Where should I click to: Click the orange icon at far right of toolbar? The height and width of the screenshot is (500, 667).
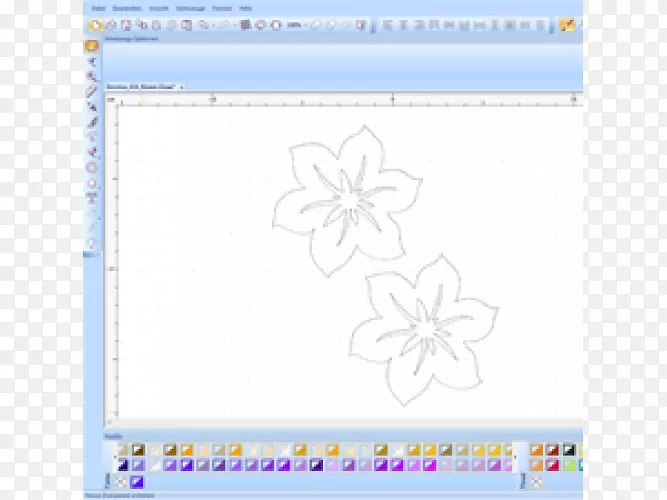[568, 24]
